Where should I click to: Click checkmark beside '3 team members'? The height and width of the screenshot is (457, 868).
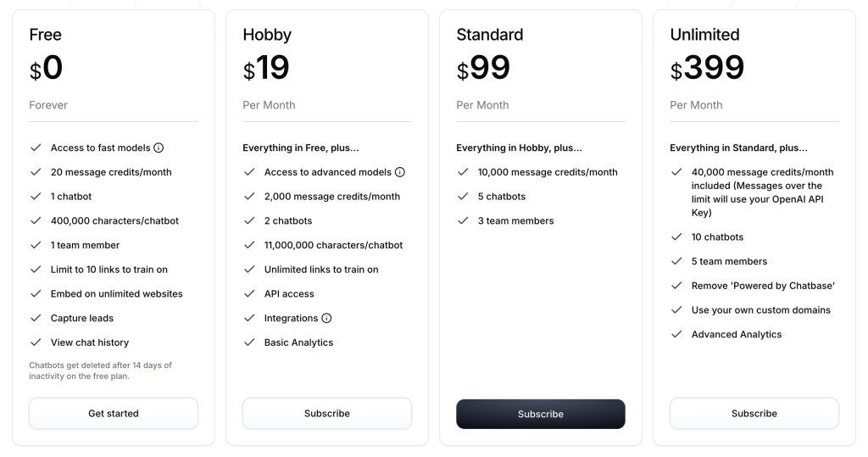click(463, 221)
